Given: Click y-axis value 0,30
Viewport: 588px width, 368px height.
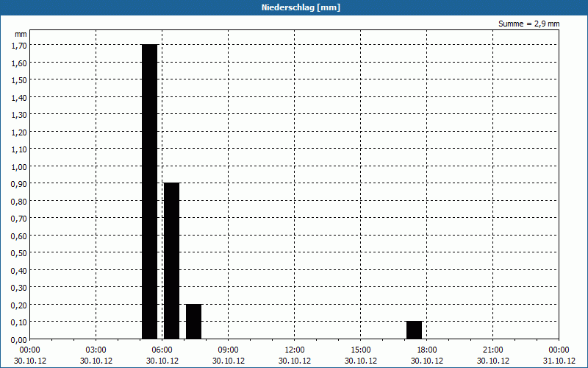Looking at the screenshot, I should click(x=19, y=288).
